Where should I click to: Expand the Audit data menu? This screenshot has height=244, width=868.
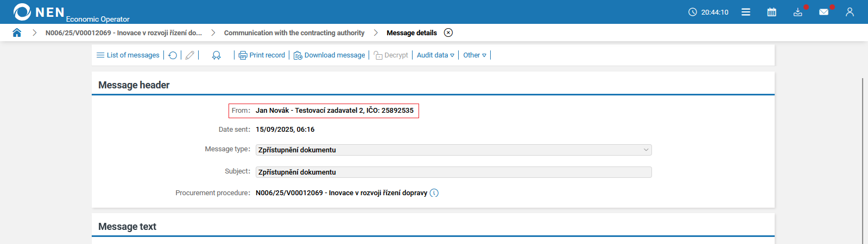point(435,55)
